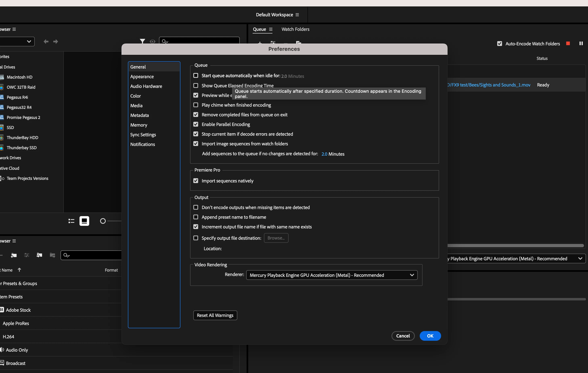Screen dimensions: 588x373
Task: Switch to the Watch Folders tab
Action: pos(295,29)
